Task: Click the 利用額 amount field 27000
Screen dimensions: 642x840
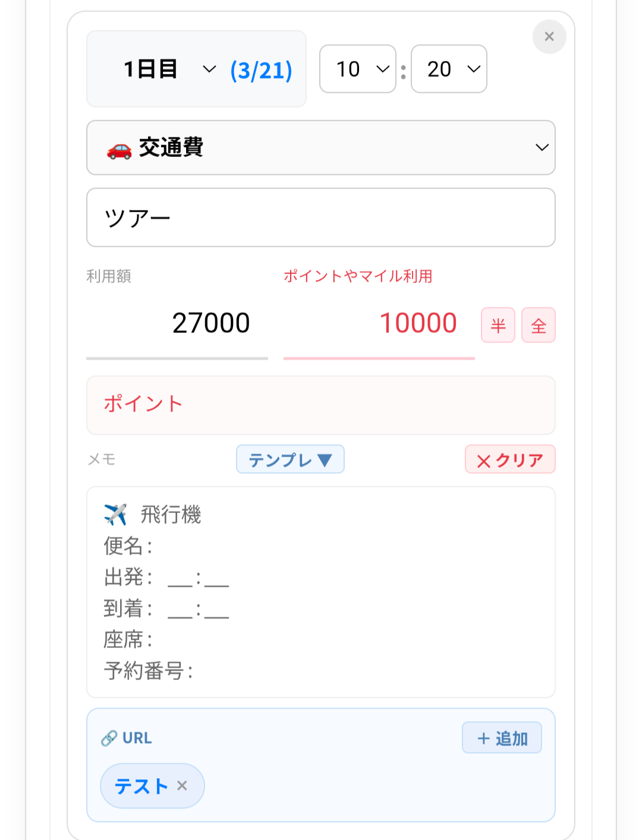Action: tap(177, 324)
